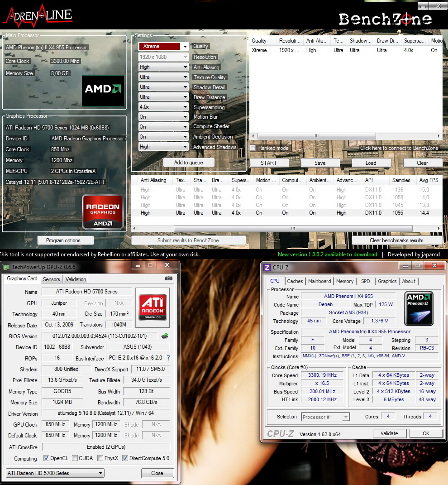Click the Avg FPS column header

tap(429, 180)
